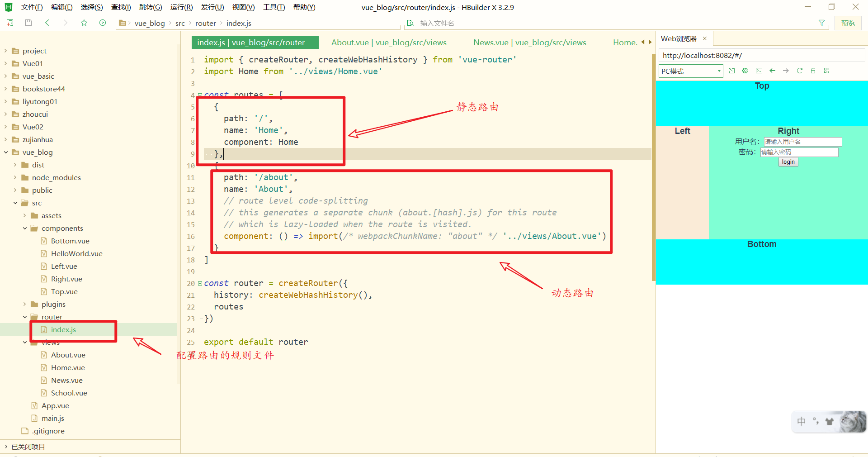Click the bookmark star icon
Image resolution: width=868 pixels, height=457 pixels.
pyautogui.click(x=84, y=23)
